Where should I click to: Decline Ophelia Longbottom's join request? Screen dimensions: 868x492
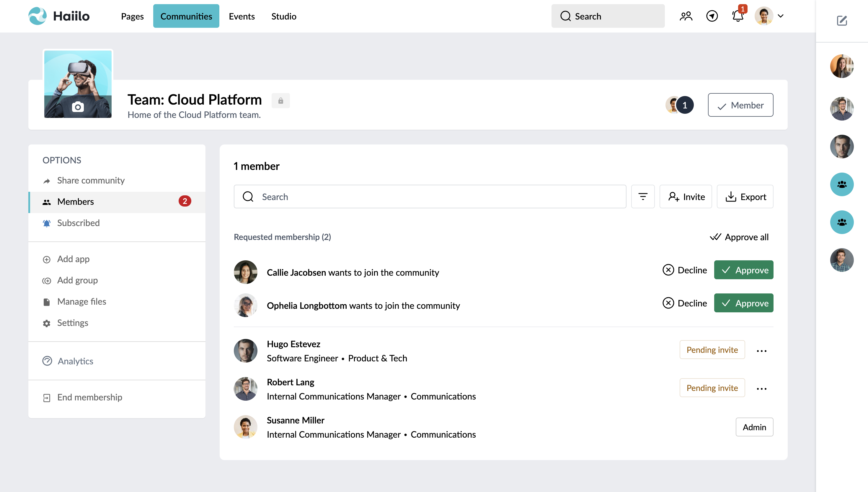[x=685, y=303]
